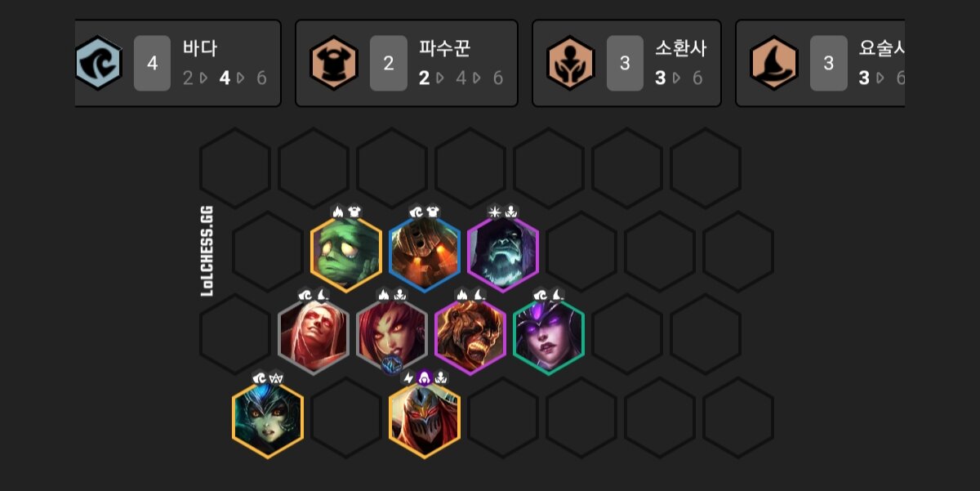Click the warden shirt icon above Amumu
This screenshot has width=980, height=491.
click(x=354, y=212)
